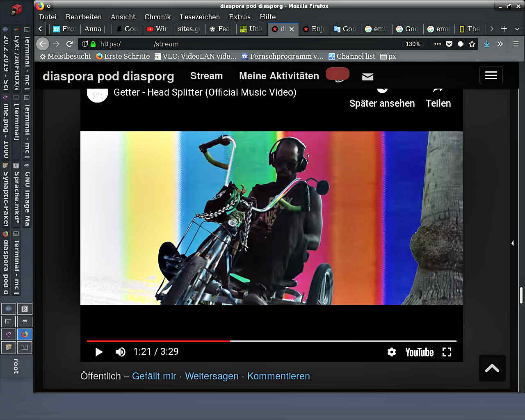
Task: Open Firefox hamburger application menu
Action: [x=516, y=44]
